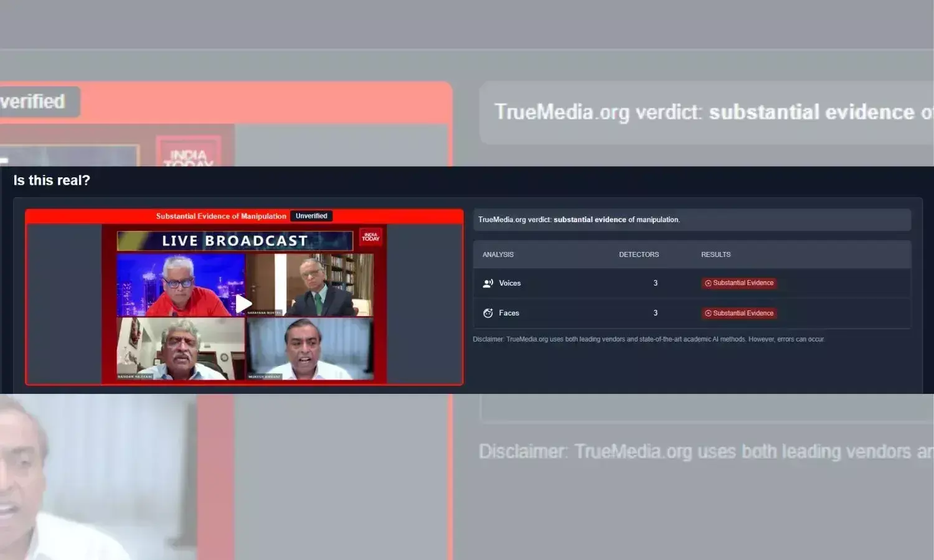This screenshot has width=934, height=560.
Task: Click the DETECTORS column header
Action: click(639, 254)
